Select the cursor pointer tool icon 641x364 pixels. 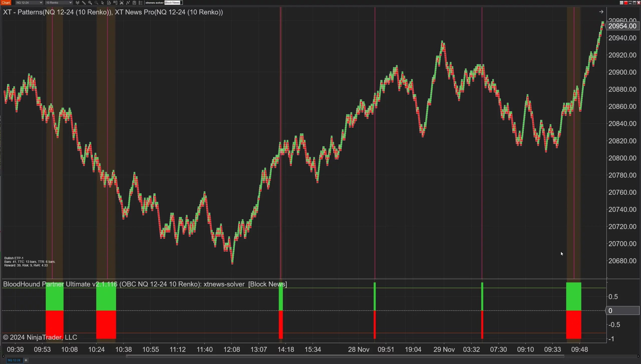tap(103, 3)
